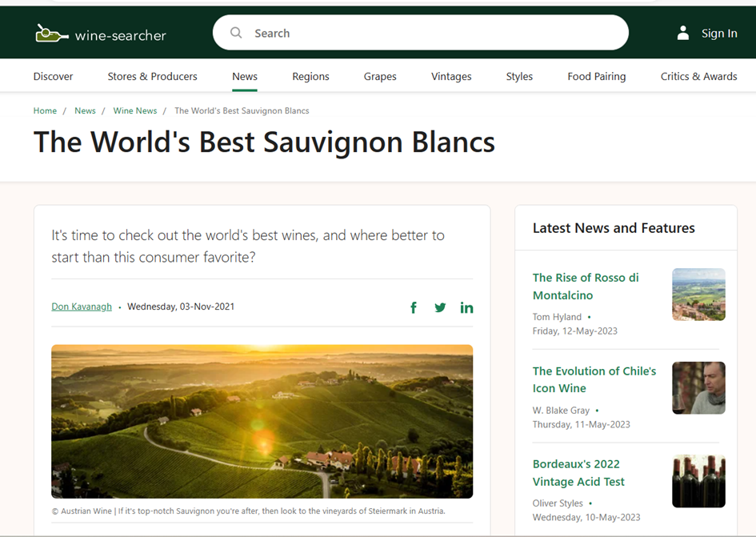Screen dimensions: 756x537
Task: Click the Steiermark vineyard photo
Action: click(x=262, y=421)
